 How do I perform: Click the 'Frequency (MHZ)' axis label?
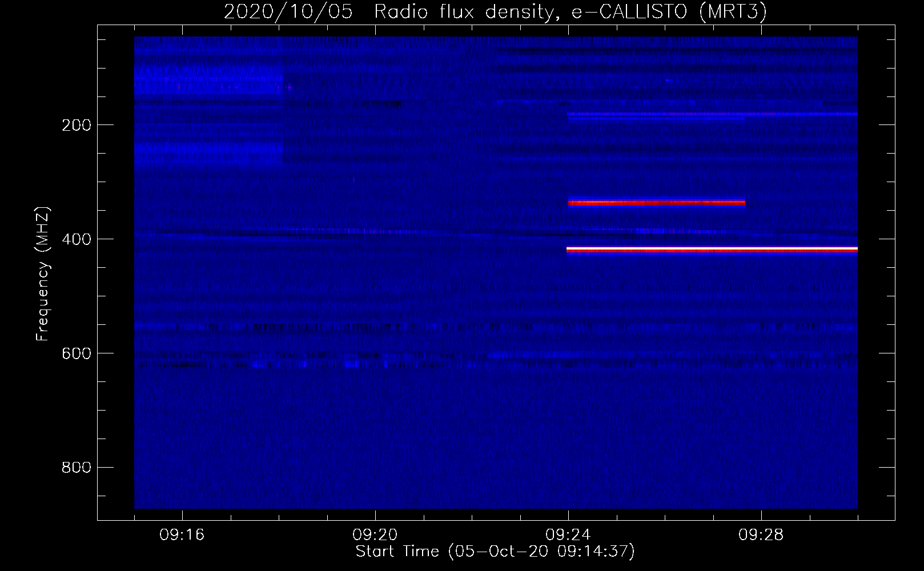pyautogui.click(x=43, y=274)
